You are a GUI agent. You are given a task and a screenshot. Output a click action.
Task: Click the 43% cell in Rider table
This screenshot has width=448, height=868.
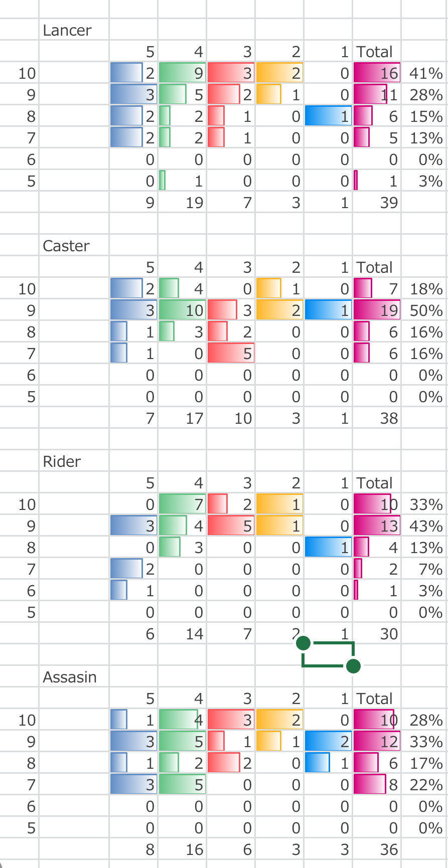(425, 527)
